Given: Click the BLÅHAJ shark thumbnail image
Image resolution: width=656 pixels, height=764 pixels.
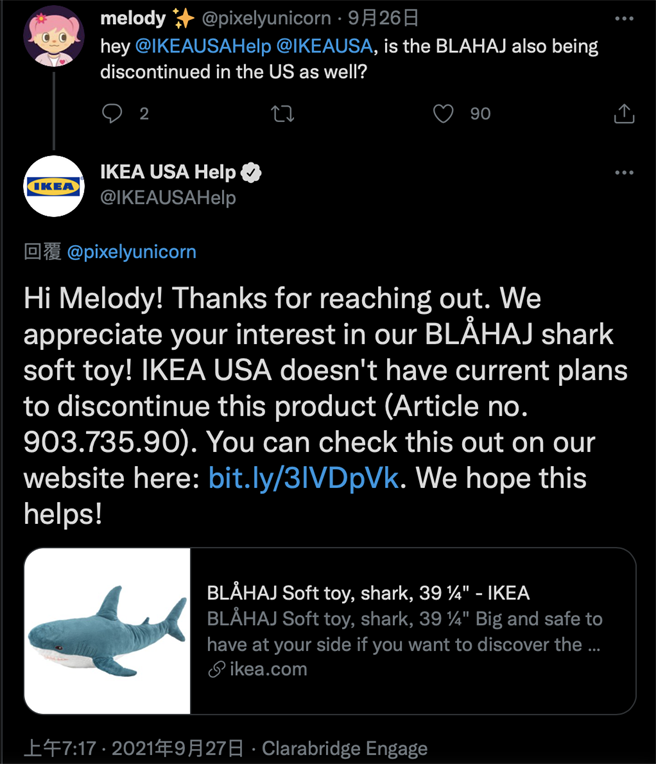Looking at the screenshot, I should (x=107, y=631).
